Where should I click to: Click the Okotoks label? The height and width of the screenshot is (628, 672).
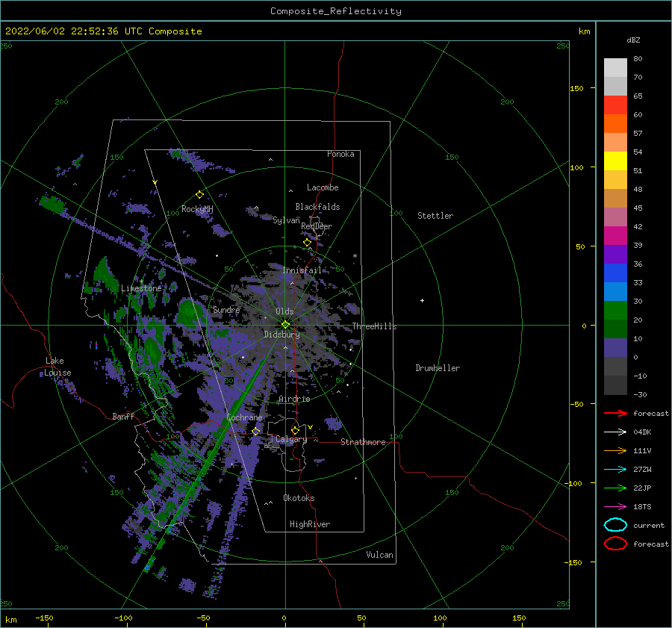click(x=299, y=498)
